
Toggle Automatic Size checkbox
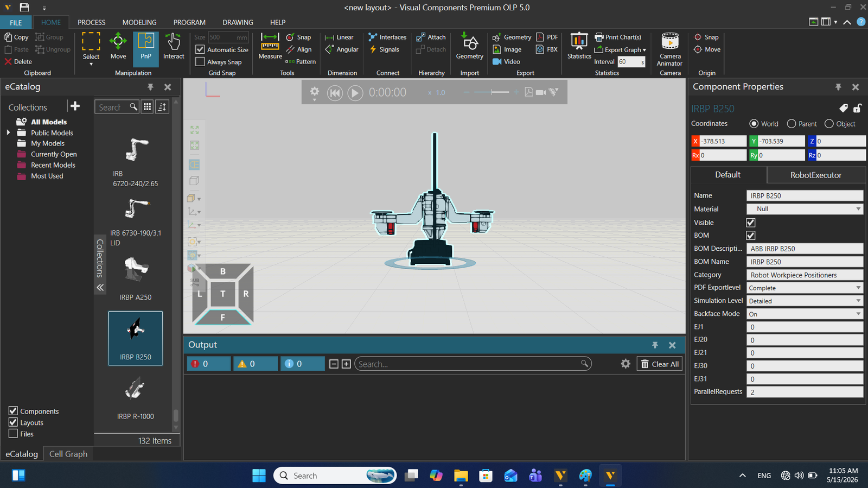pyautogui.click(x=200, y=49)
